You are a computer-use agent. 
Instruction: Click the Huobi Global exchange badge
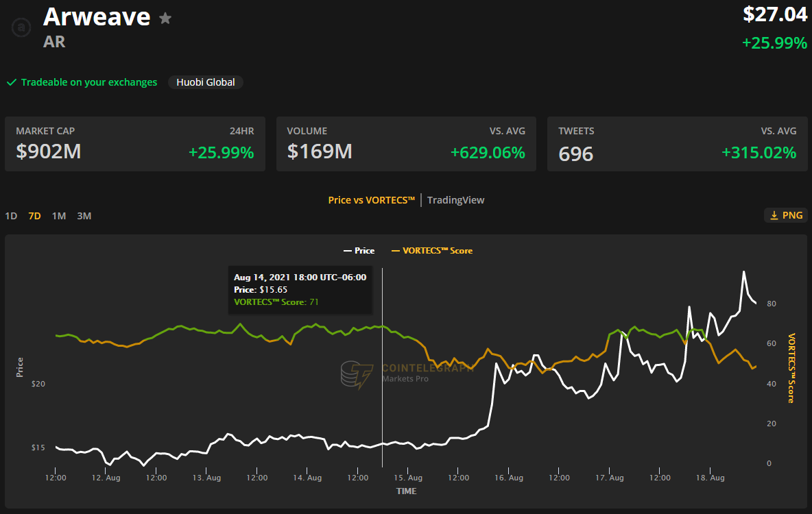(206, 82)
